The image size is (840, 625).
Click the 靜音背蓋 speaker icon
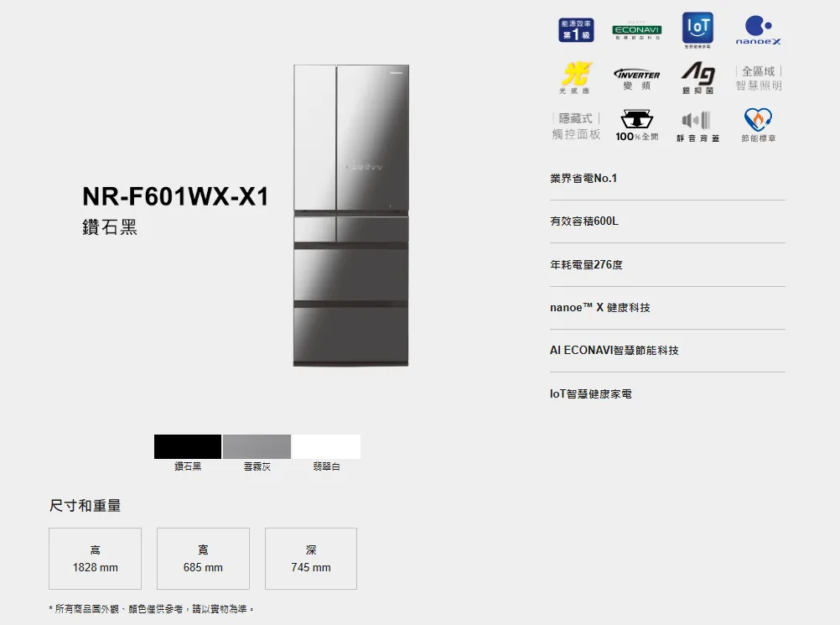[697, 126]
